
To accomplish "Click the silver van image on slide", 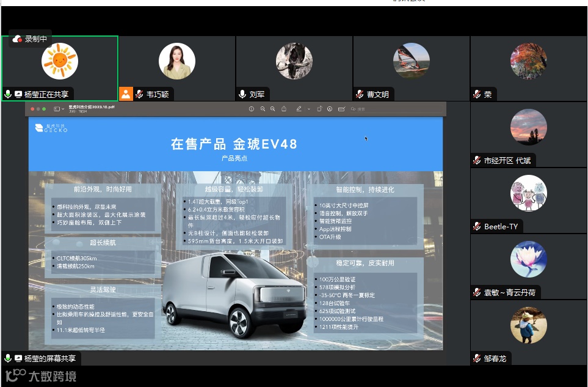I will click(x=234, y=295).
